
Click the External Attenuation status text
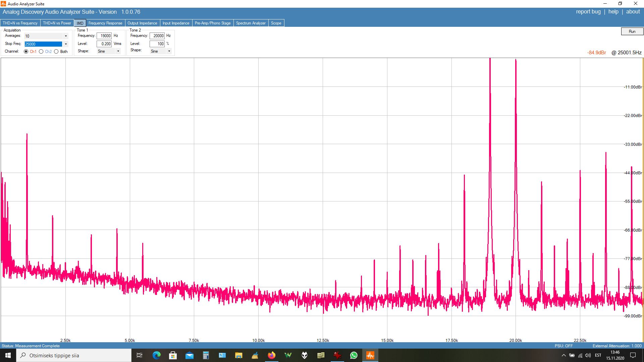617,346
